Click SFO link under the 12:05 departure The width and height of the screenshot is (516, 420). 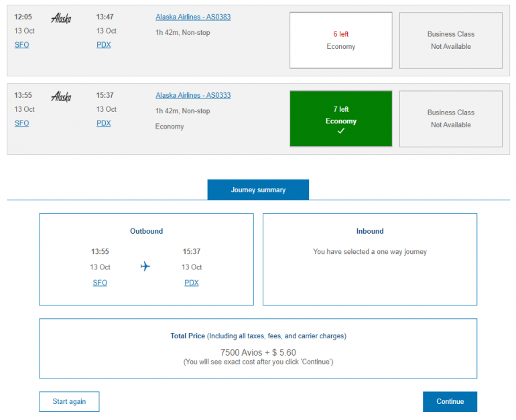21,45
